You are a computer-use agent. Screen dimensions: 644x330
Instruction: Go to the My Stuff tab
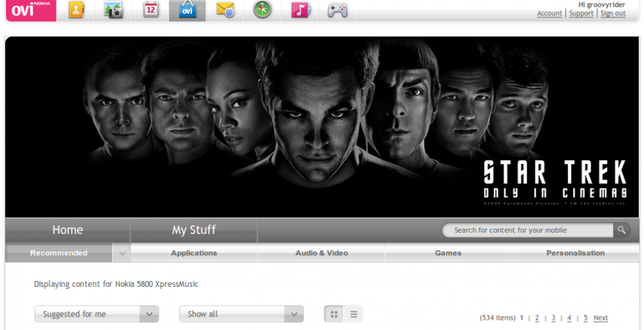point(194,230)
